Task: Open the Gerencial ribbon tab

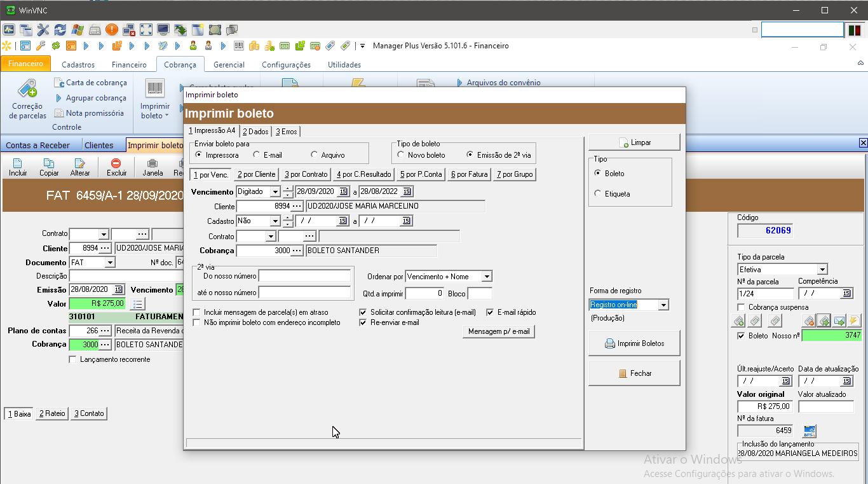Action: pyautogui.click(x=229, y=65)
